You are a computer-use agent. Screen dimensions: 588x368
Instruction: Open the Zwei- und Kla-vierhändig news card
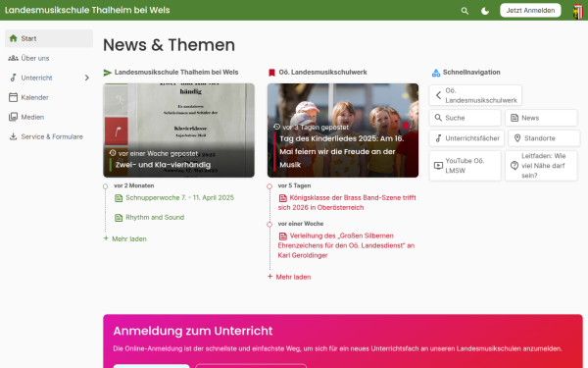pos(179,131)
